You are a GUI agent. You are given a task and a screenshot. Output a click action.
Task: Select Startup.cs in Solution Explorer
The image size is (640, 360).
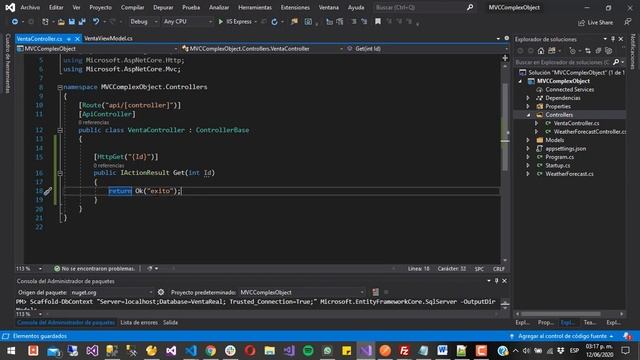coord(557,165)
